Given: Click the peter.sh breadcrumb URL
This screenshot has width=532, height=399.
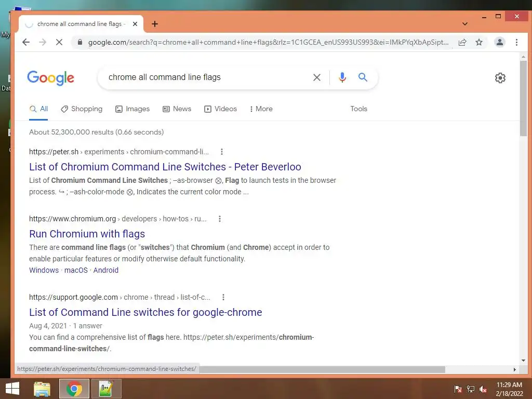Looking at the screenshot, I should (x=119, y=152).
